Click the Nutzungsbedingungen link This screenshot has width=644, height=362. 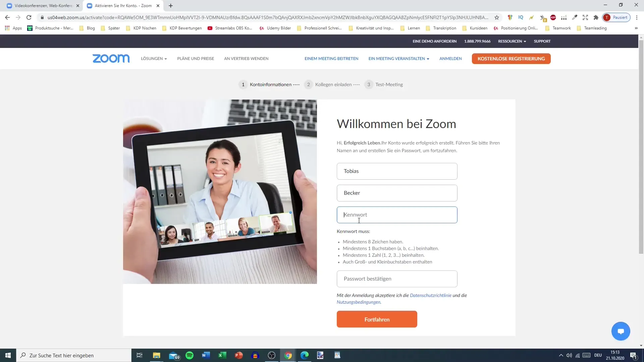[358, 301]
